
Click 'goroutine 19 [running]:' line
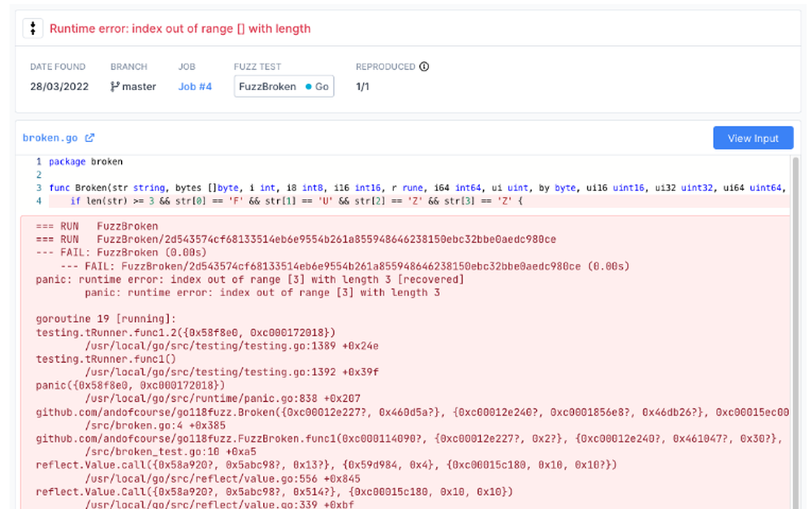[x=106, y=319]
